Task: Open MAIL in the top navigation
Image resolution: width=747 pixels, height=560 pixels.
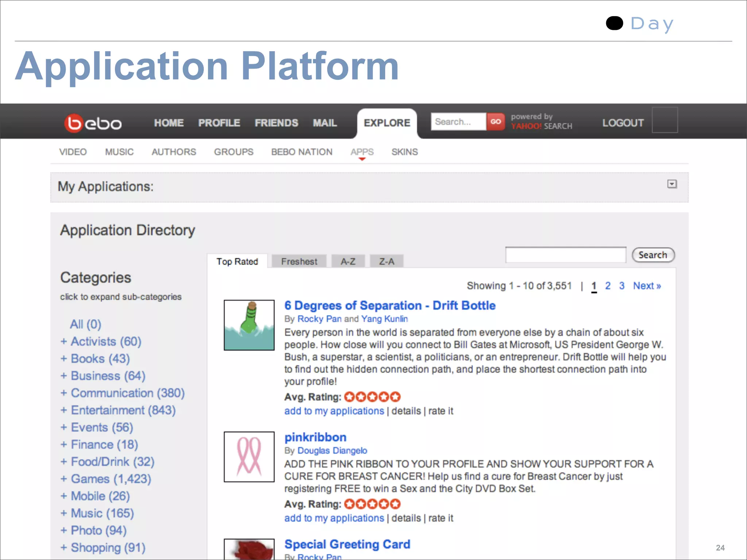Action: coord(325,123)
